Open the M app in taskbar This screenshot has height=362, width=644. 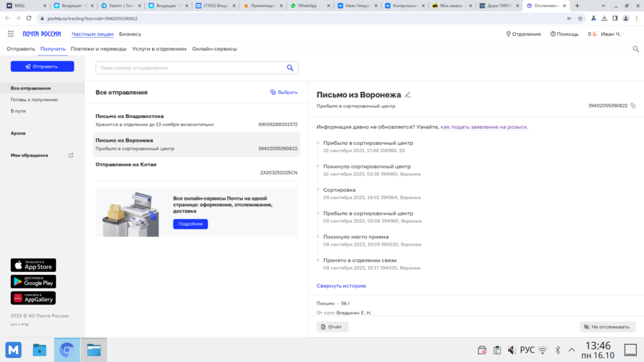(x=14, y=350)
